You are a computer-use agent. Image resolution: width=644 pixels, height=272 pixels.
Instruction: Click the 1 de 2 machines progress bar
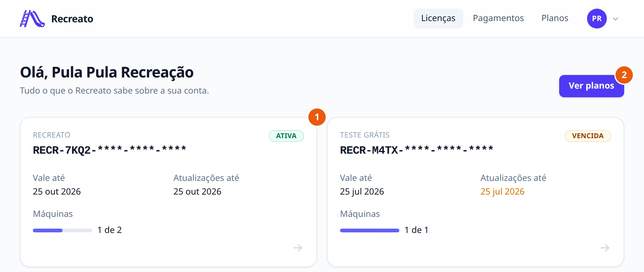[63, 230]
